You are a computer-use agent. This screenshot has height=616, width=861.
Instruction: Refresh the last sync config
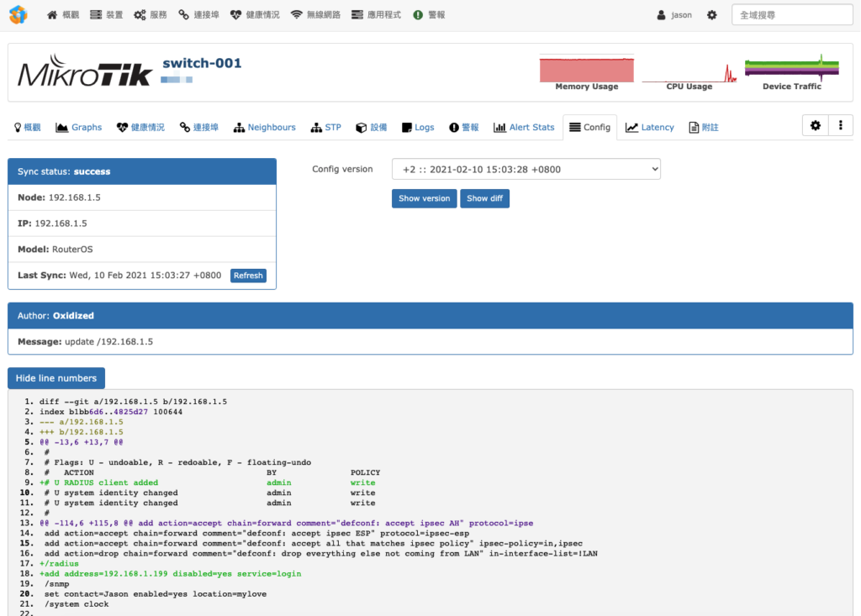click(x=248, y=276)
